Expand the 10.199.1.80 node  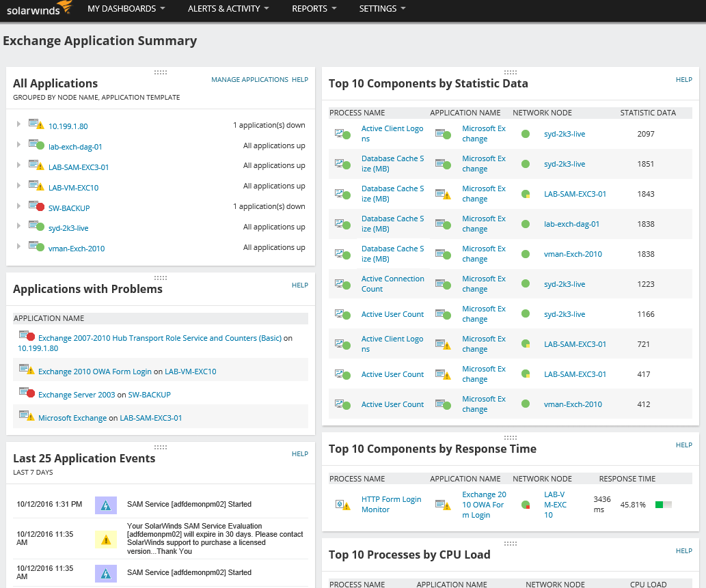18,124
